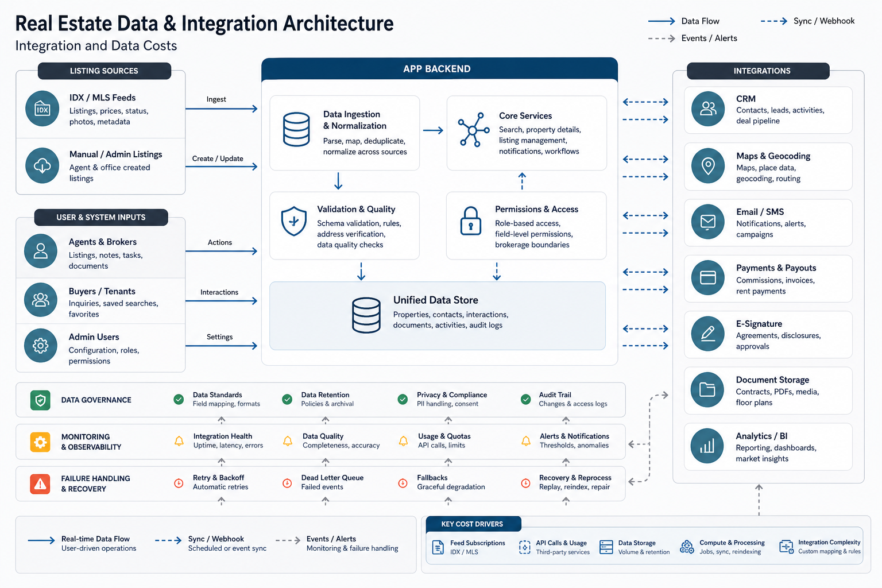
Task: Click the Real Estate Data & Integration Architecture title
Action: (204, 24)
